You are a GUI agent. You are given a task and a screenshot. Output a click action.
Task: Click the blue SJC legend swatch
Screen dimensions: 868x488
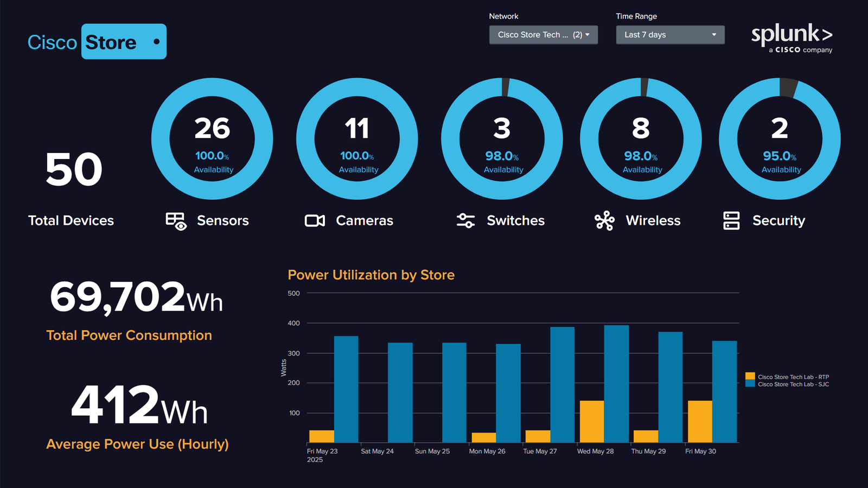[750, 384]
